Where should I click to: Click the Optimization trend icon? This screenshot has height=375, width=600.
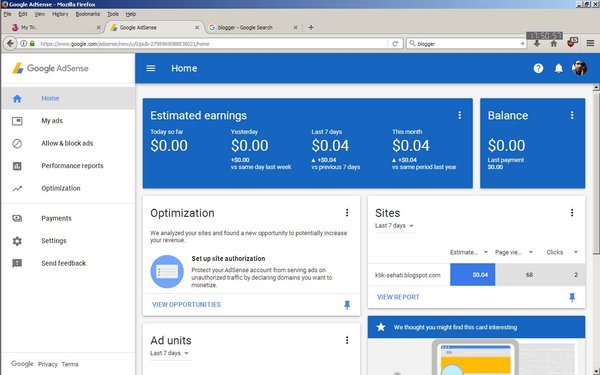[17, 188]
